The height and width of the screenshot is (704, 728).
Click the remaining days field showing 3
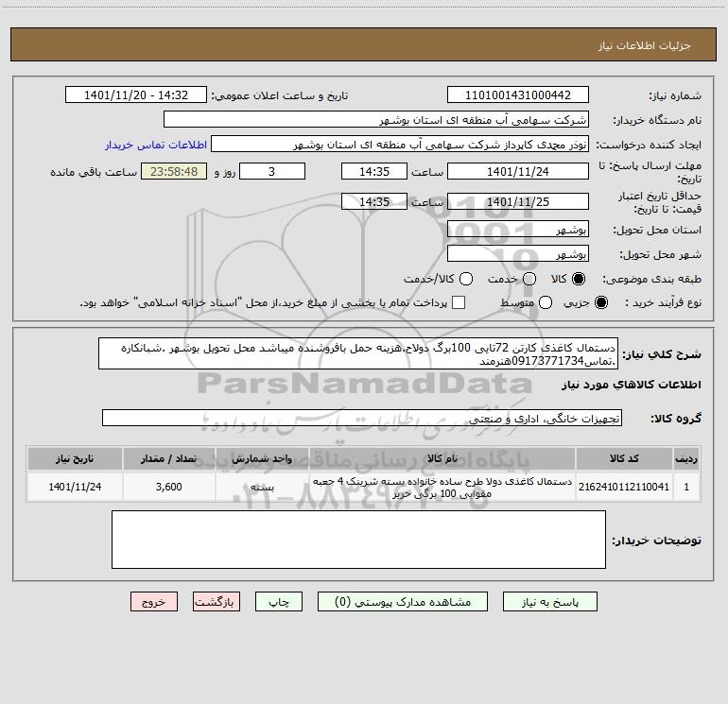[272, 171]
